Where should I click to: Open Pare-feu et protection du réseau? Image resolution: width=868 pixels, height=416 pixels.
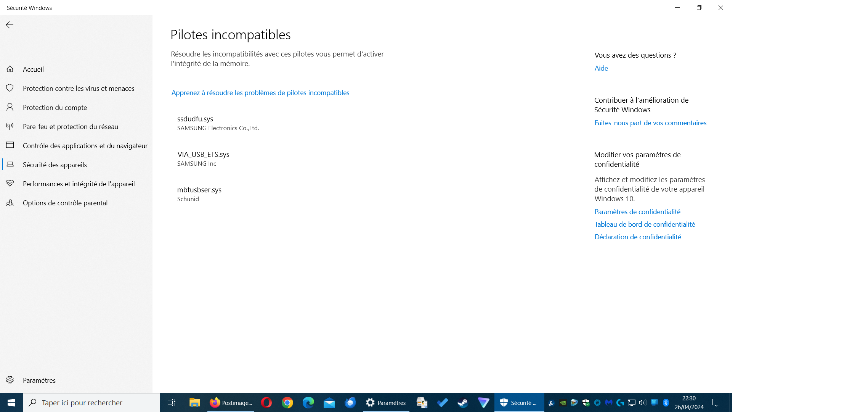coord(70,127)
